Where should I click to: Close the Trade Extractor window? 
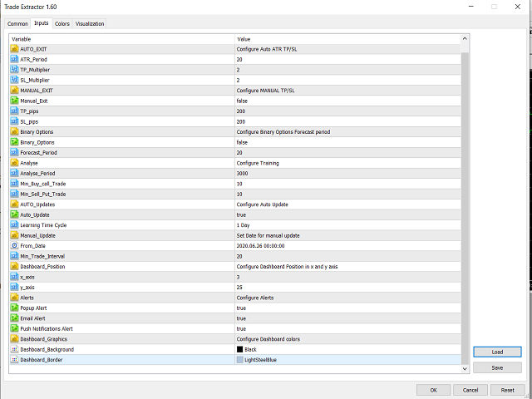[x=517, y=7]
